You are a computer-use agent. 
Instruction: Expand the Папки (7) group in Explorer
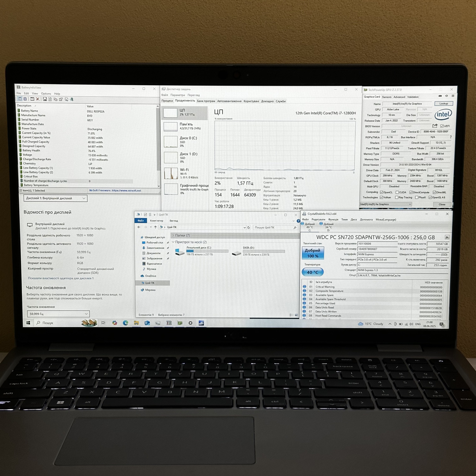click(173, 235)
